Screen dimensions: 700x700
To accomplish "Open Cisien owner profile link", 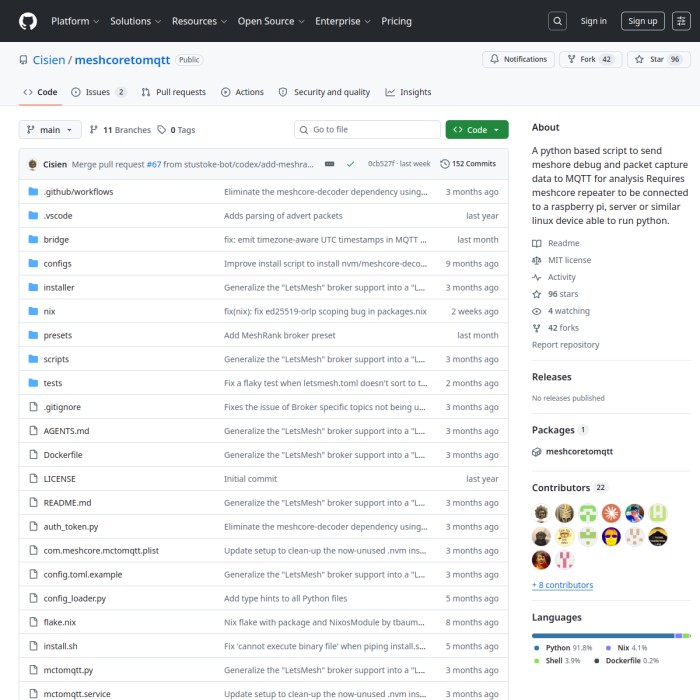I will point(49,60).
